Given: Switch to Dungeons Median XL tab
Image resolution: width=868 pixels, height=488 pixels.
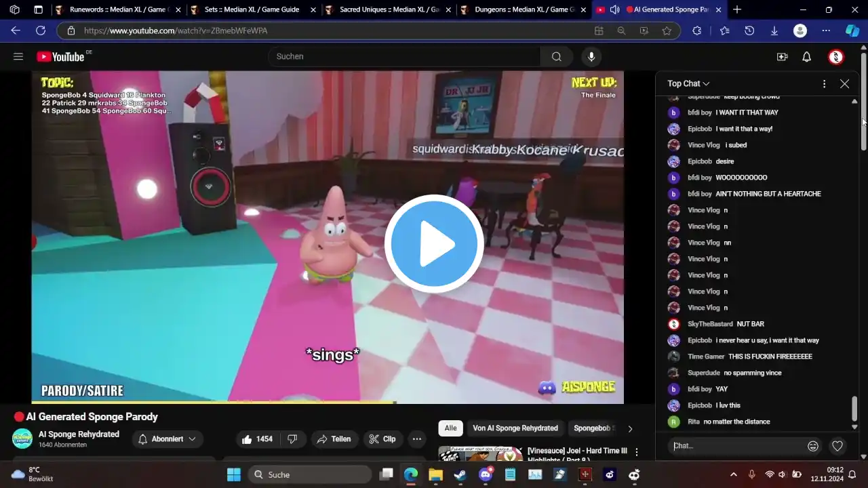Looking at the screenshot, I should [x=523, y=9].
